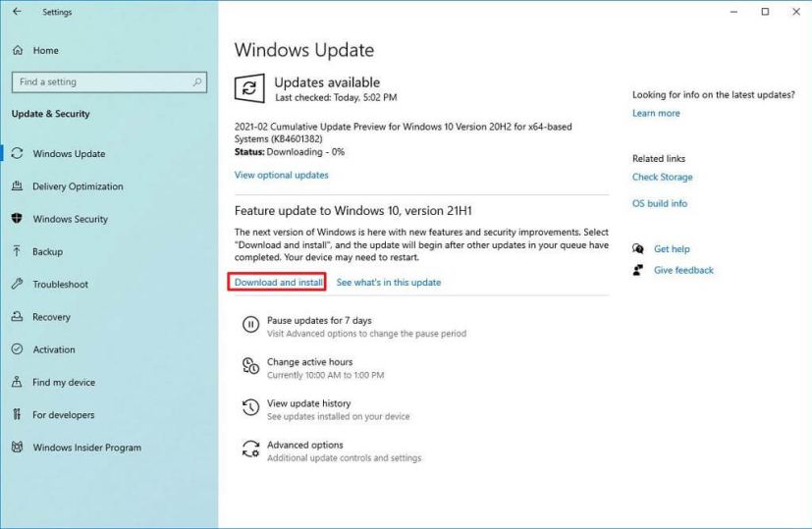
Task: Open the Activation page
Action: pos(54,349)
